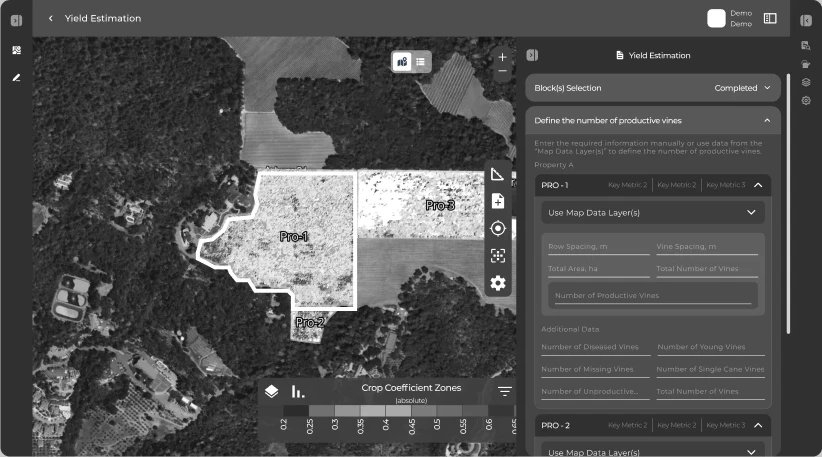This screenshot has width=822, height=457.
Task: Click the Property A label
Action: (x=554, y=165)
